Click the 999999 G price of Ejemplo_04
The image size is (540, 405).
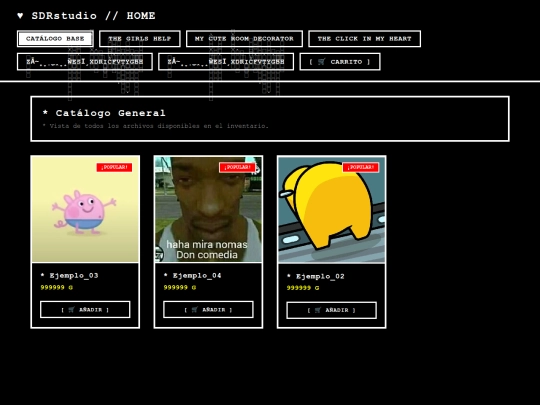[180, 287]
